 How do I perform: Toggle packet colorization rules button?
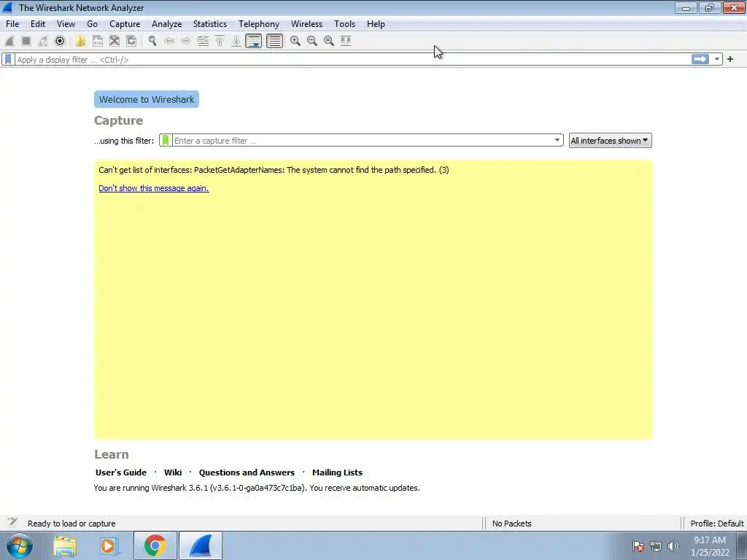point(274,41)
